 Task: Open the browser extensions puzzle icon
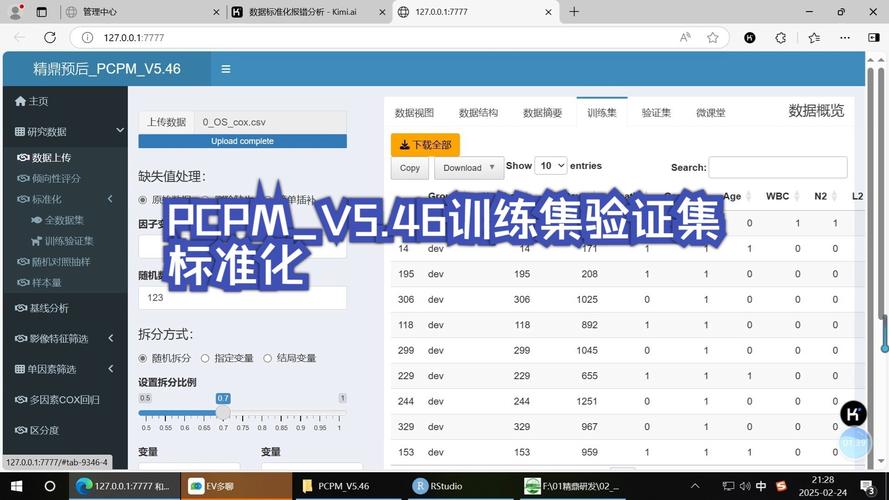(781, 37)
